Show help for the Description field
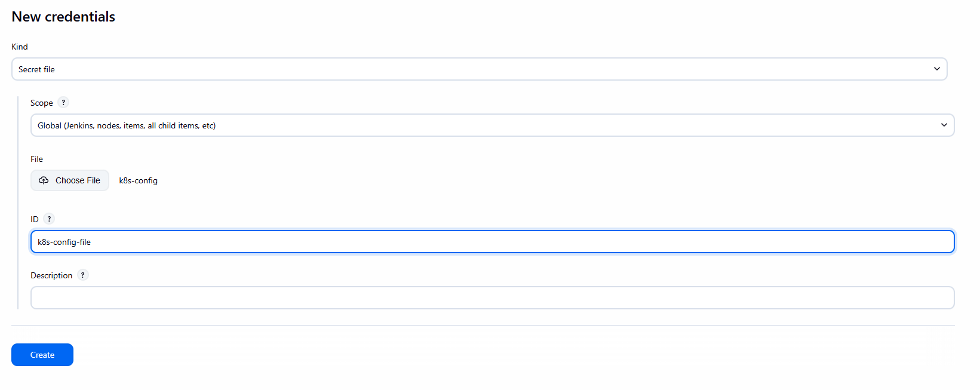This screenshot has width=980, height=390. coord(83,275)
